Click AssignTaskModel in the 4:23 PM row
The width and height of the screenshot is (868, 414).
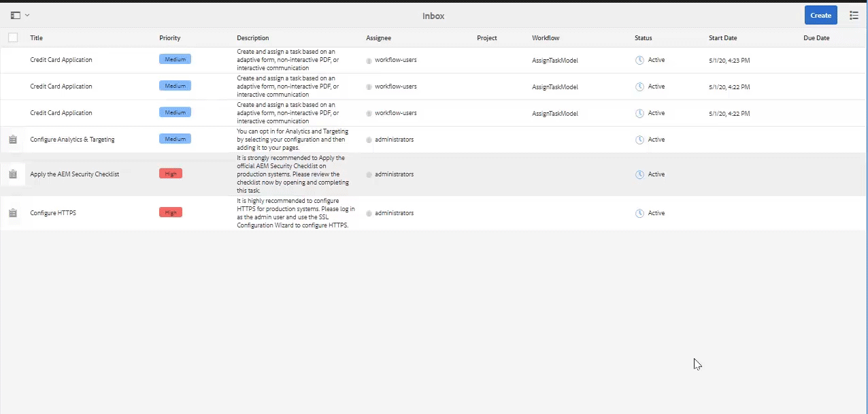555,61
